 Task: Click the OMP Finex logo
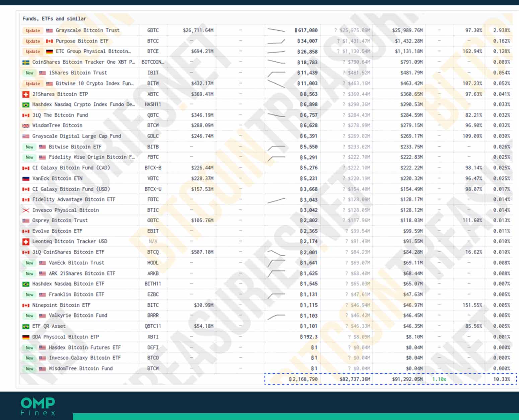coord(38,406)
